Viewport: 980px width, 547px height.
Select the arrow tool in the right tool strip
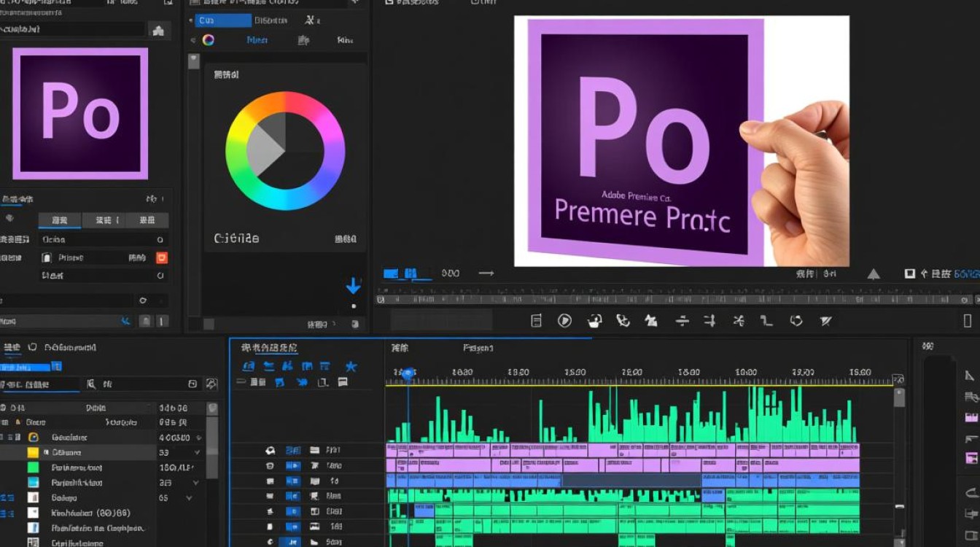coord(970,376)
